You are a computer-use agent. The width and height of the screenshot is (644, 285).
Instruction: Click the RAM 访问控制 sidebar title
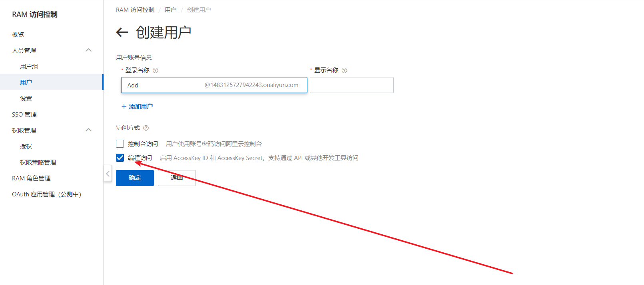(35, 14)
